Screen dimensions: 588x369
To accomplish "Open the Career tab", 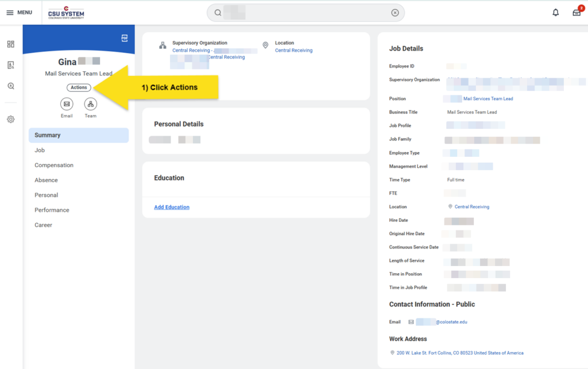I will click(44, 225).
